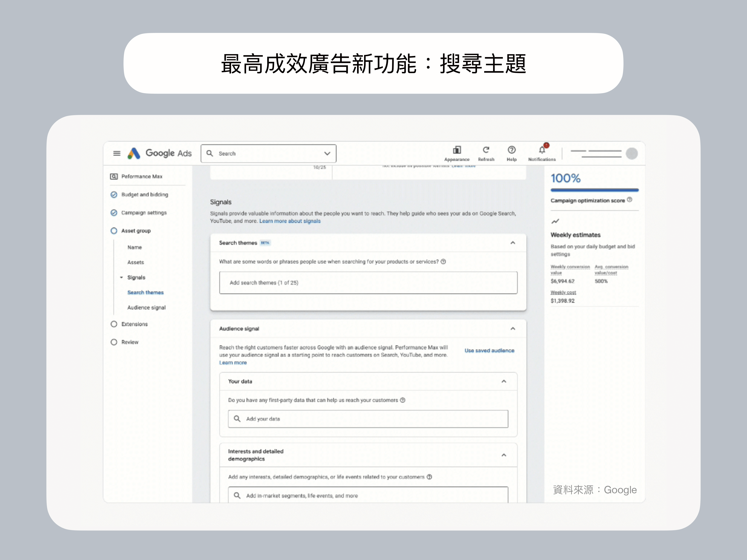Click the Budget and bidding checkmark icon

pyautogui.click(x=114, y=194)
